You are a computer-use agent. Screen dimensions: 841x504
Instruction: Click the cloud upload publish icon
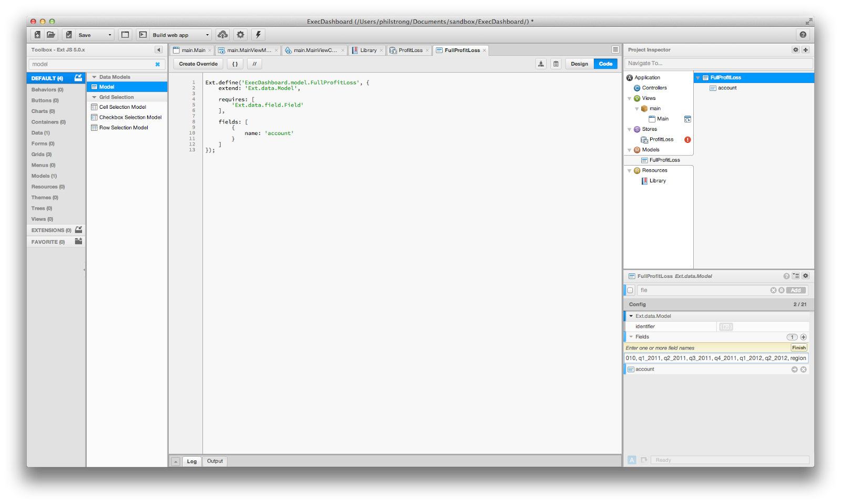223,35
